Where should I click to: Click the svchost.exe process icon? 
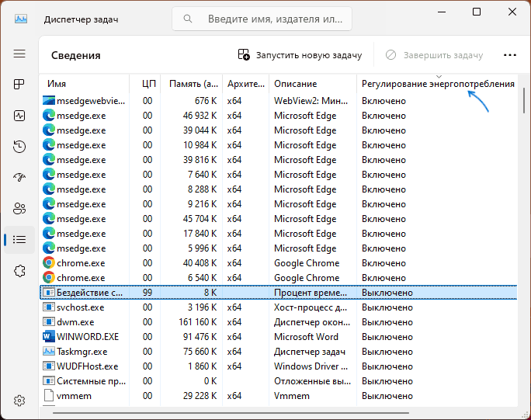(49, 307)
